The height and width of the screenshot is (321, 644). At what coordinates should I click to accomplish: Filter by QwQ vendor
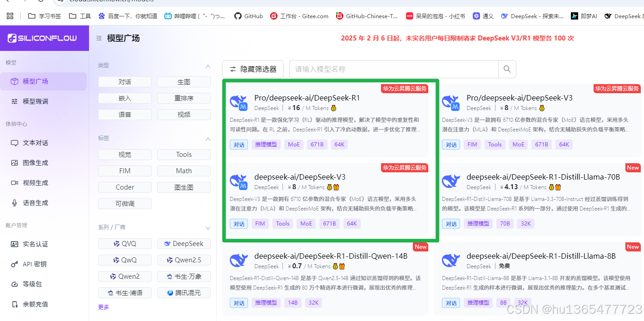point(125,260)
